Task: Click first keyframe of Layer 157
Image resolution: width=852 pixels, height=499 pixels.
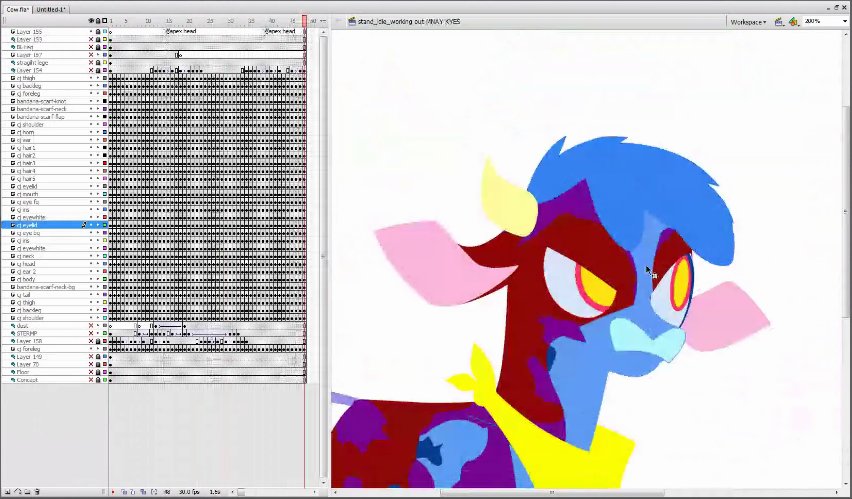Action: 110,55
